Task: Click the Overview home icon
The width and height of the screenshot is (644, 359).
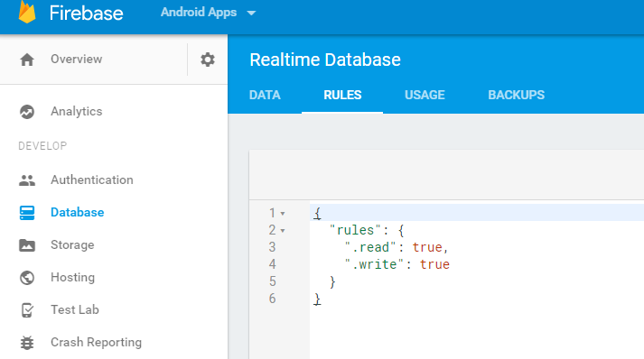Action: coord(27,60)
